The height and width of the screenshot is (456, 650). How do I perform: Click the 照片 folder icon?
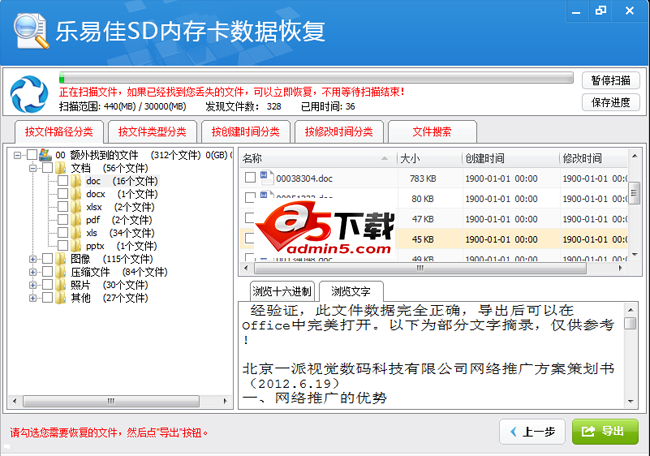(x=61, y=285)
